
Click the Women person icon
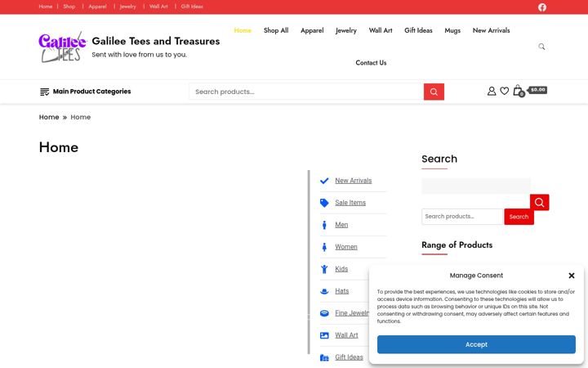[324, 247]
